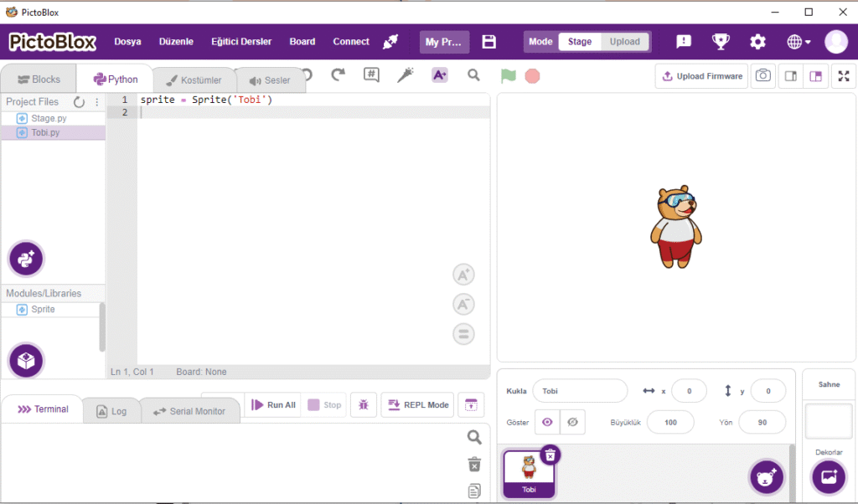Open the language globe dropdown
Screen dimensions: 858x504
pos(799,42)
